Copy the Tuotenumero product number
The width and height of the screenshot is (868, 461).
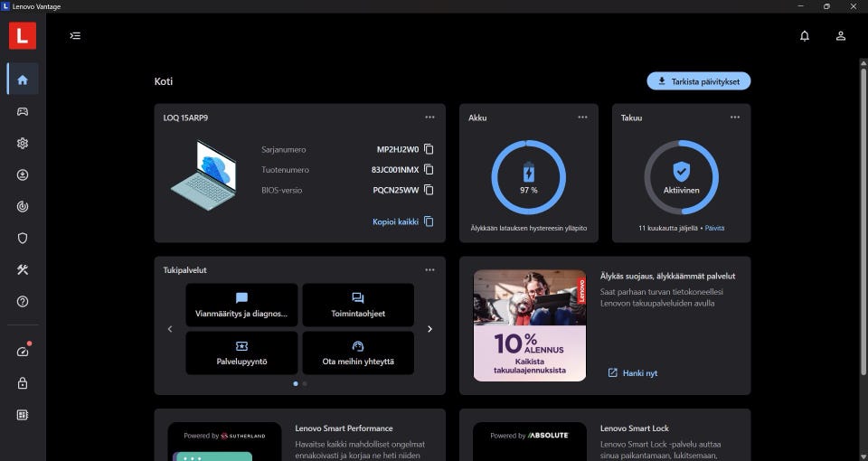429,169
